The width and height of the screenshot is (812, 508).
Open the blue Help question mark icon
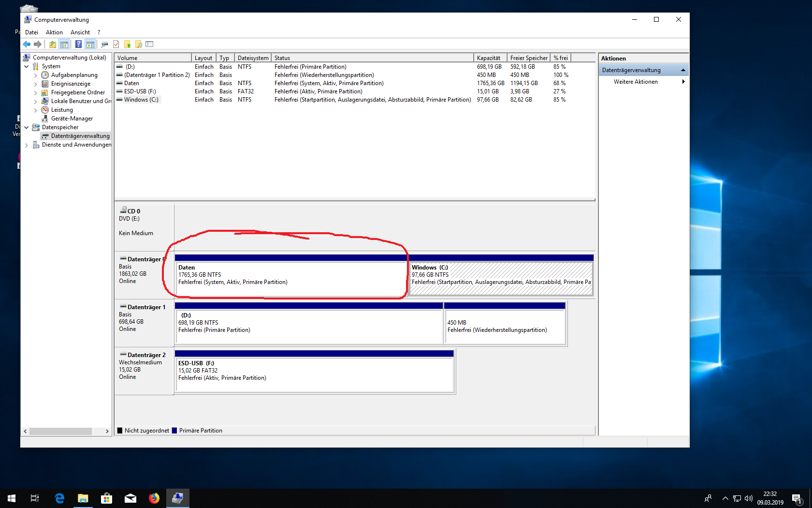78,44
